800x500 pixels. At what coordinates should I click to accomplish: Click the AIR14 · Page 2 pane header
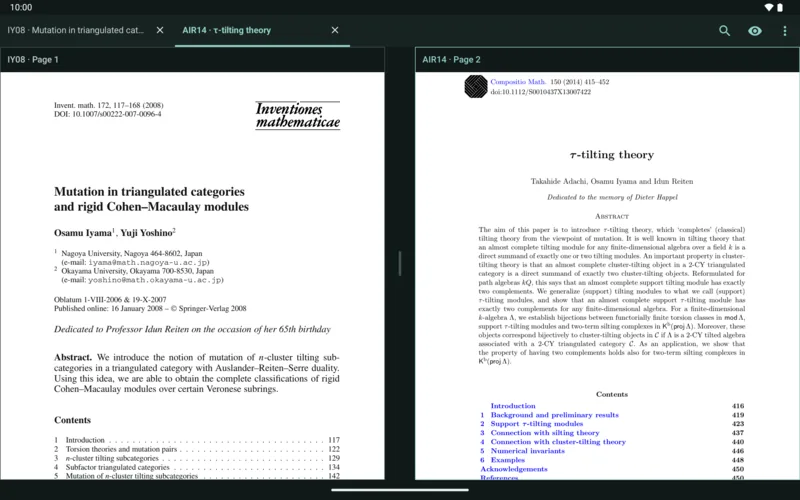(x=607, y=60)
